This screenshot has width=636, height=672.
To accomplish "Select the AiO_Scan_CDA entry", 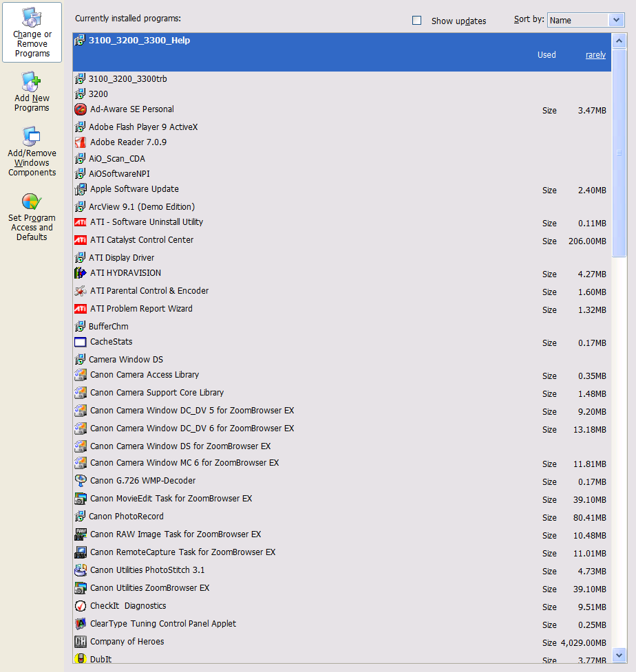I will pos(342,159).
